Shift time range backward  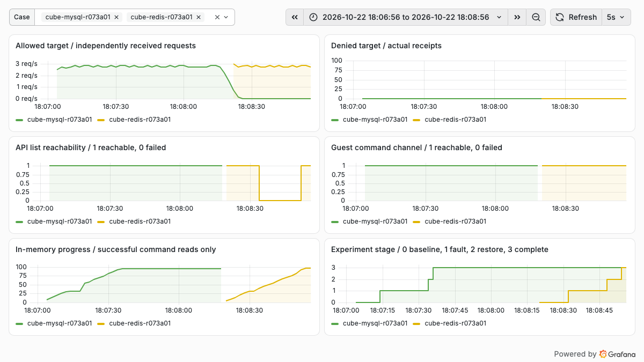click(295, 17)
